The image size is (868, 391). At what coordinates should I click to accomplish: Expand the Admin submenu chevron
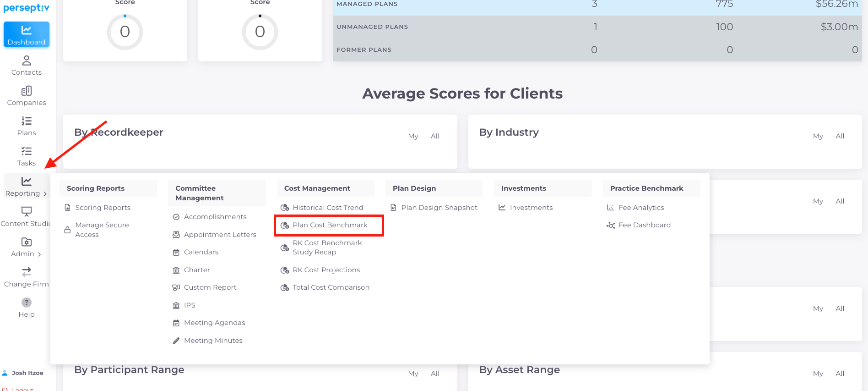point(39,254)
